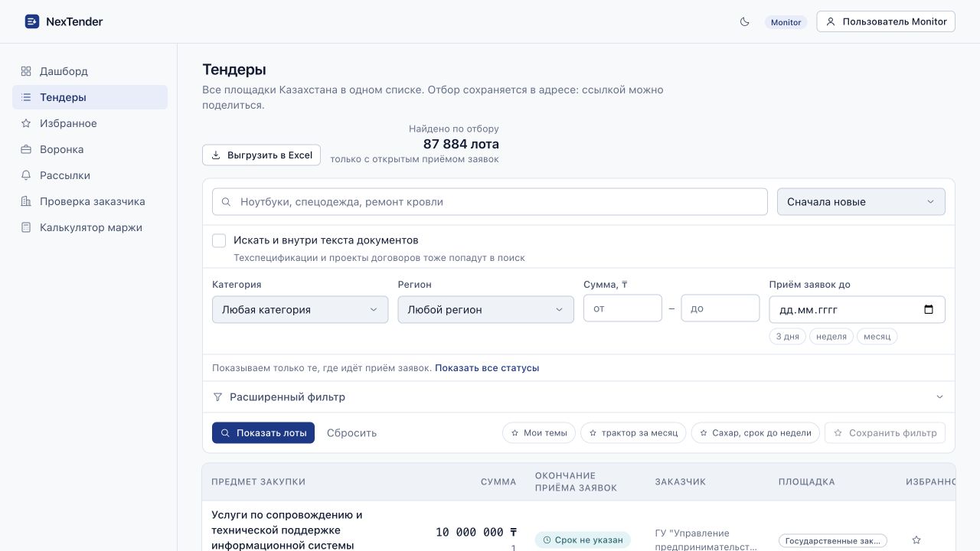
Task: Click the Сумма 'до' input field
Action: (x=720, y=308)
